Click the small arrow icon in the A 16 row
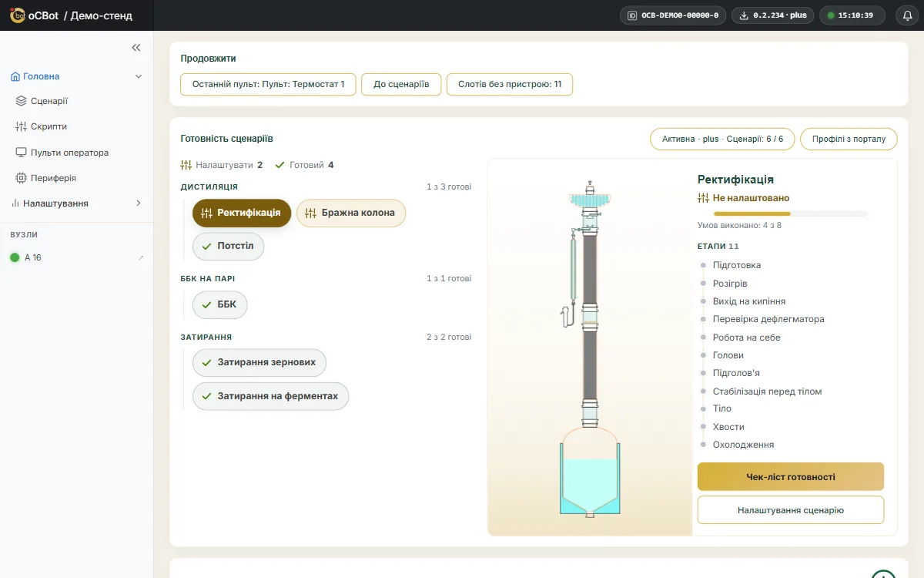Viewport: 924px width, 578px height. [x=141, y=257]
